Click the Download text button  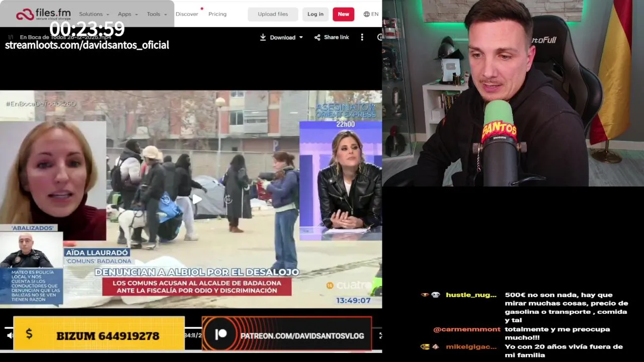[x=283, y=37]
